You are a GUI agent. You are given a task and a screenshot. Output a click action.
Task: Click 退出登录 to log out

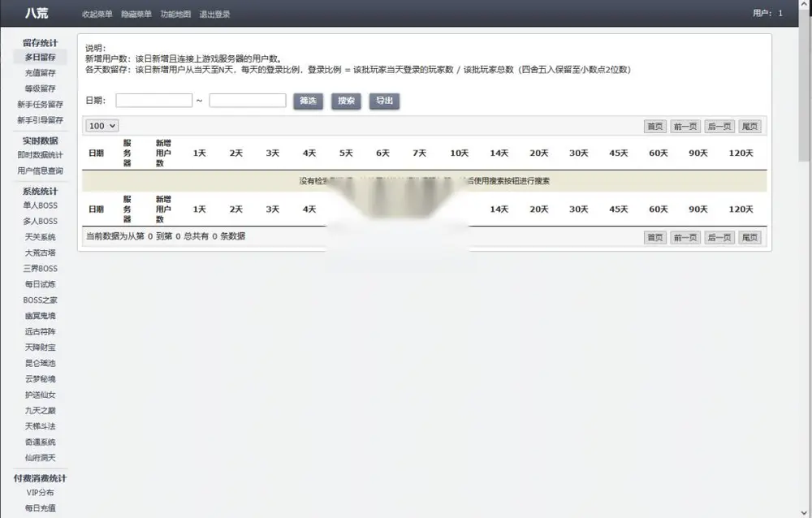pyautogui.click(x=215, y=14)
